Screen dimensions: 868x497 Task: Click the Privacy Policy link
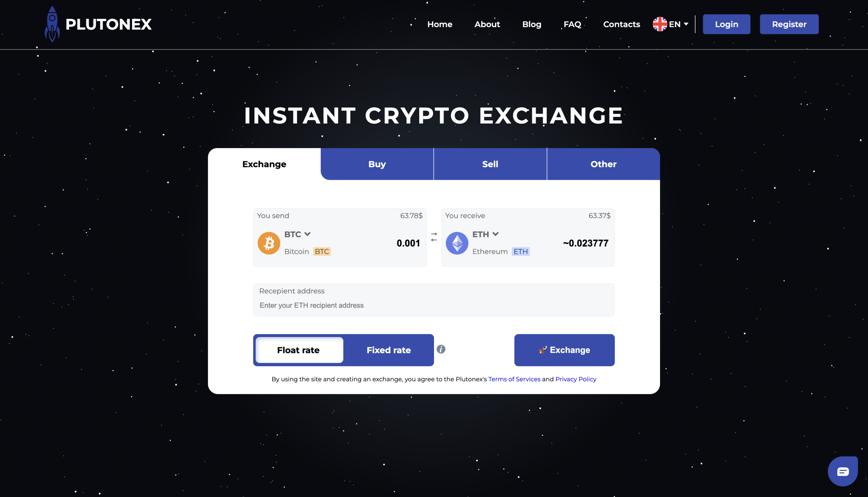575,379
